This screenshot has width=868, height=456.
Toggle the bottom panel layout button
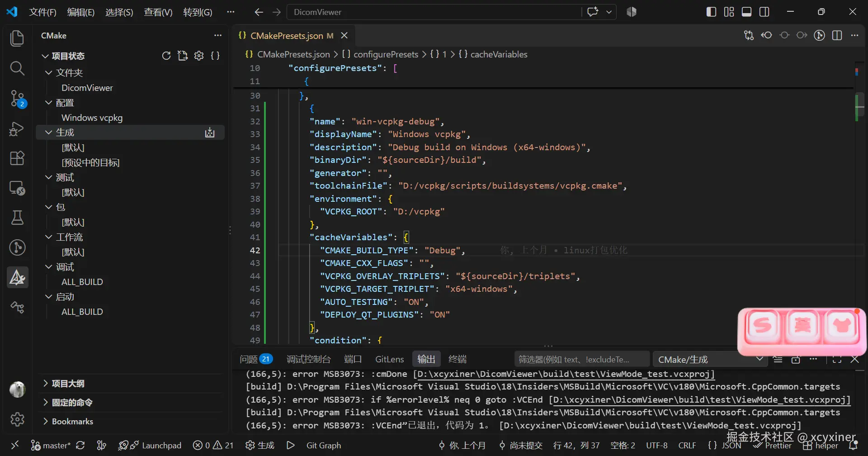coord(747,12)
